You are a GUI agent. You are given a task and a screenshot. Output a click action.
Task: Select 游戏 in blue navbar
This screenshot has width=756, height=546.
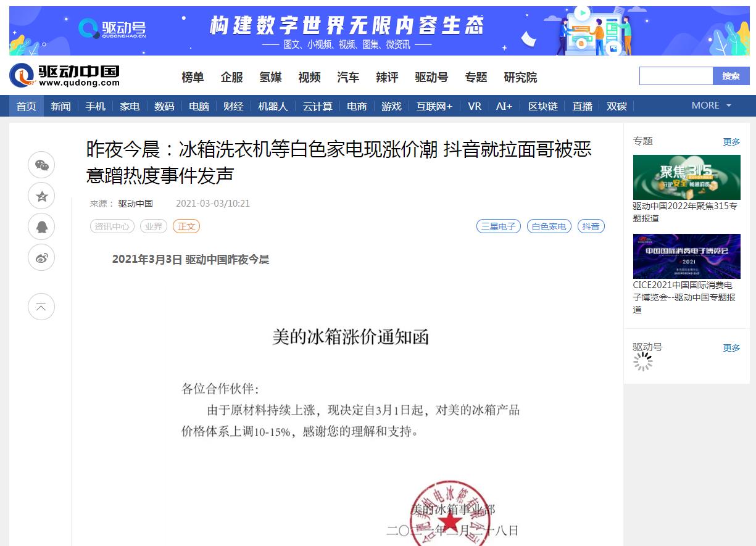tap(391, 106)
